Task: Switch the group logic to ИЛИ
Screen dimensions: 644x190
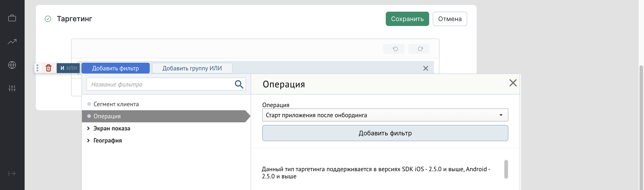Action: [72, 68]
